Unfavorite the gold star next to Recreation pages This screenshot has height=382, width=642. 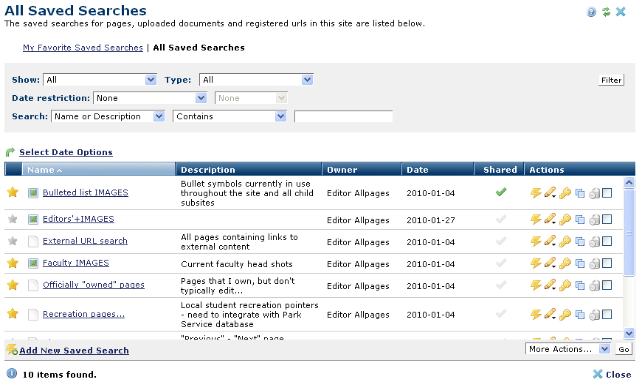coord(13,314)
